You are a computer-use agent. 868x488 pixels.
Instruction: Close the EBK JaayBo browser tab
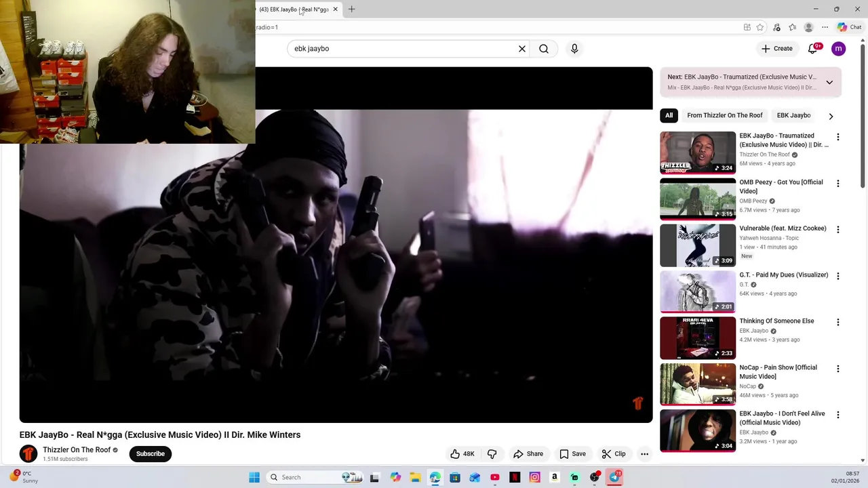pyautogui.click(x=335, y=9)
